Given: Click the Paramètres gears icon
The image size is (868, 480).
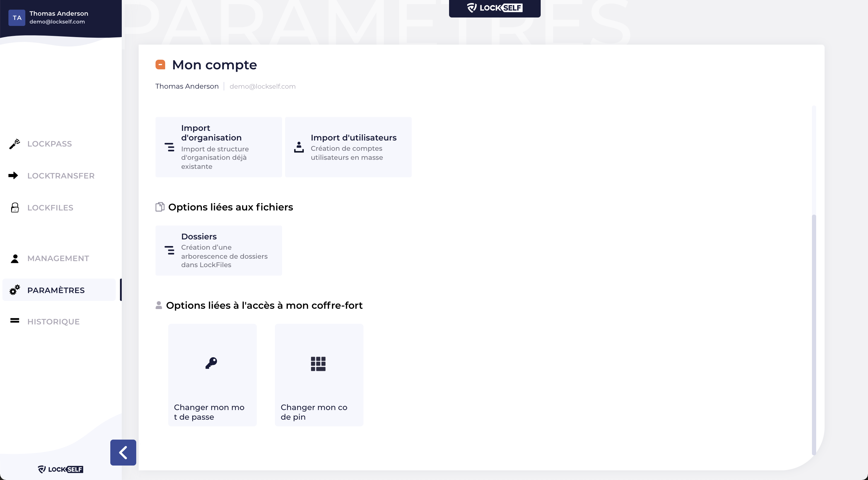Looking at the screenshot, I should point(14,290).
